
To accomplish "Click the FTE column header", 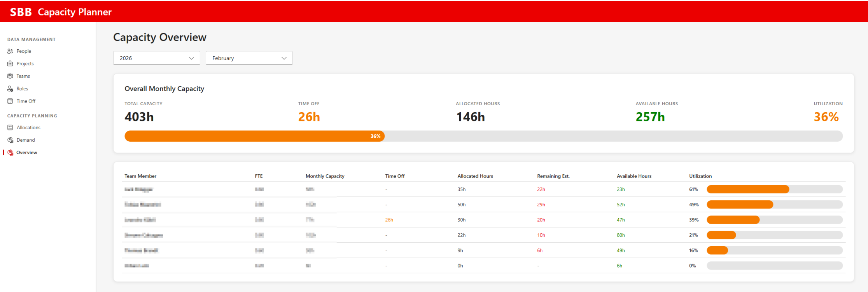I will 259,176.
